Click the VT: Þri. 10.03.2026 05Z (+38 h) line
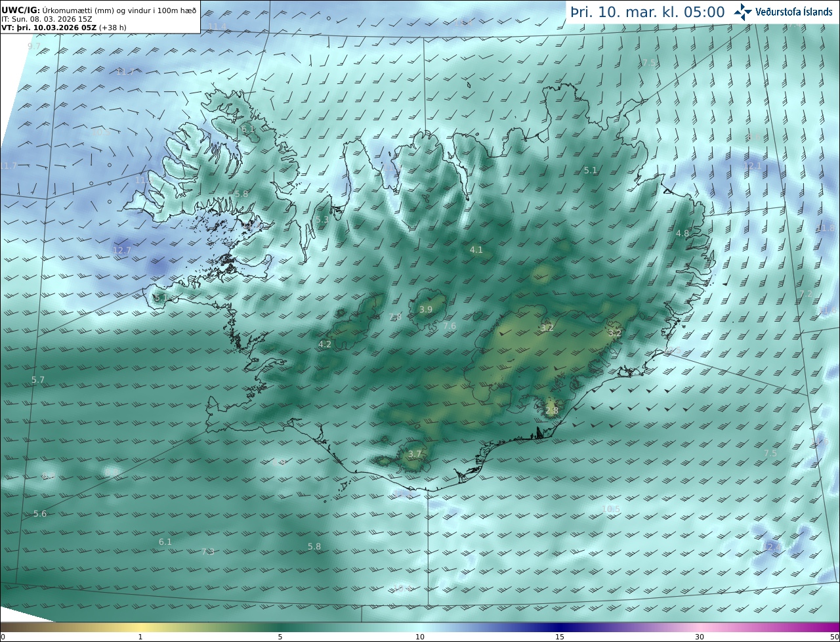 [x=64, y=28]
